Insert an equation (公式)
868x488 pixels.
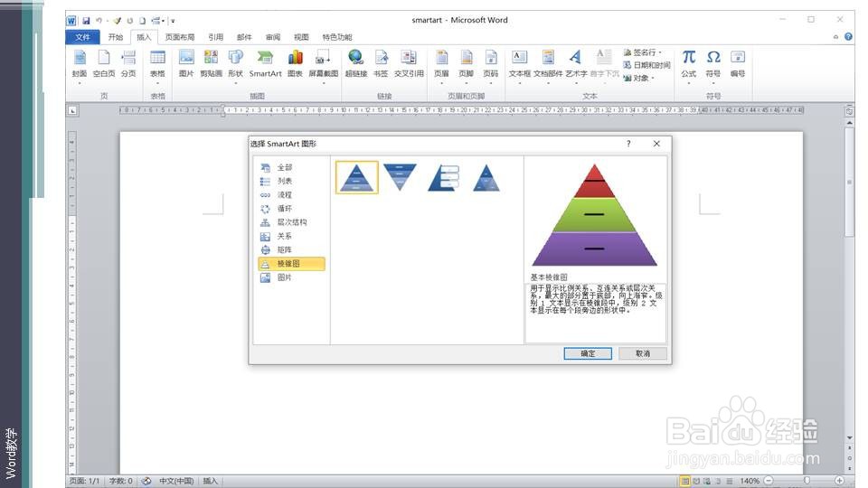tap(689, 65)
